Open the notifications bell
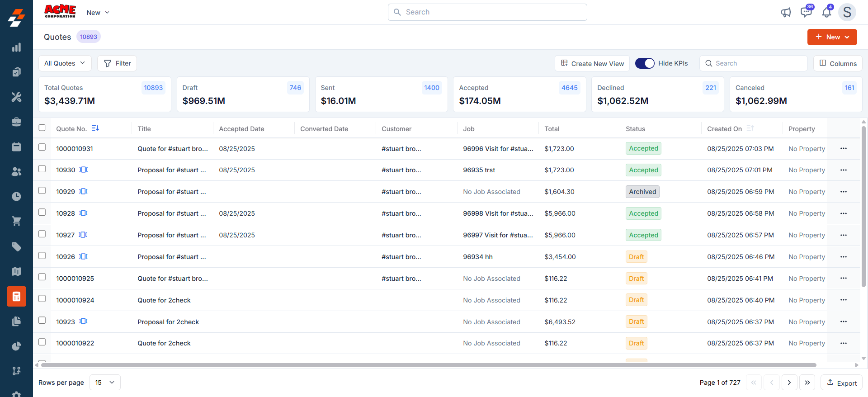The height and width of the screenshot is (397, 868). pos(826,12)
